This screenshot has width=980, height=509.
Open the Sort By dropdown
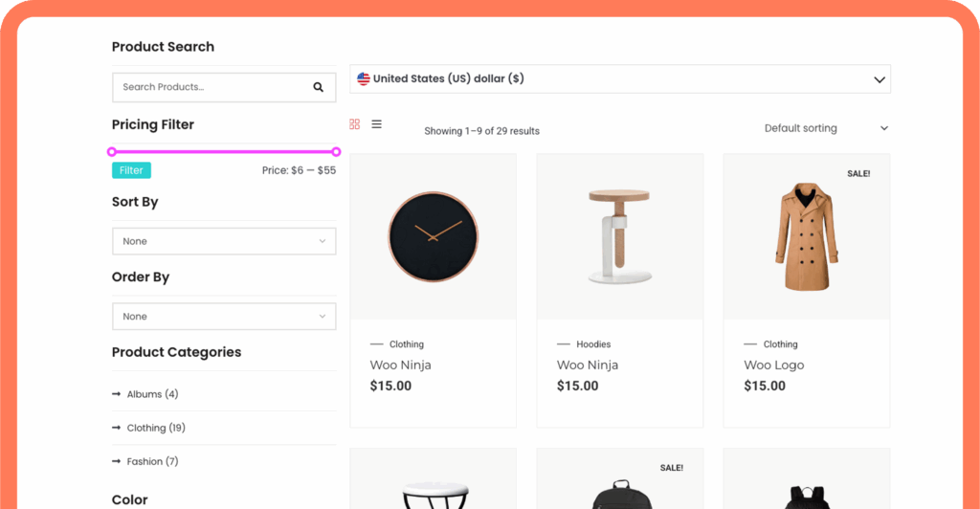[224, 241]
